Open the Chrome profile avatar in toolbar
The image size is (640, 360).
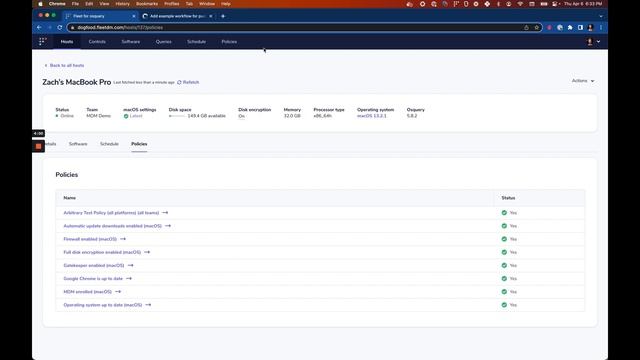[590, 27]
